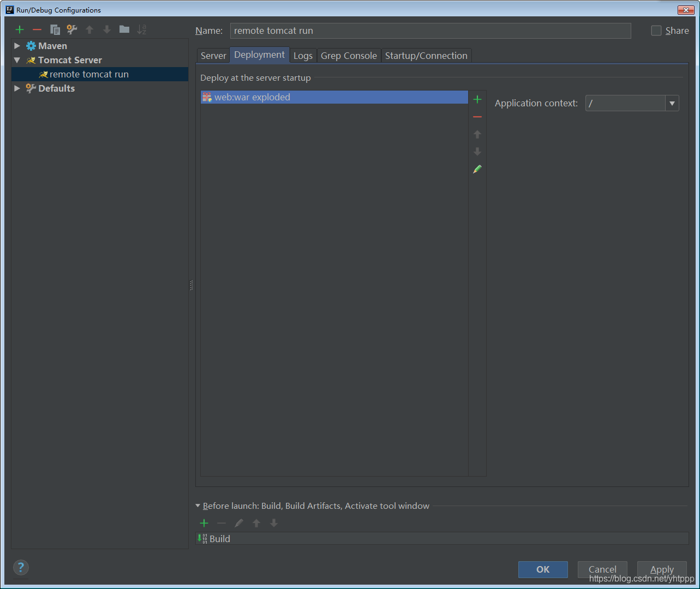The height and width of the screenshot is (589, 700).
Task: Add deployment artifact with green plus
Action: (477, 99)
